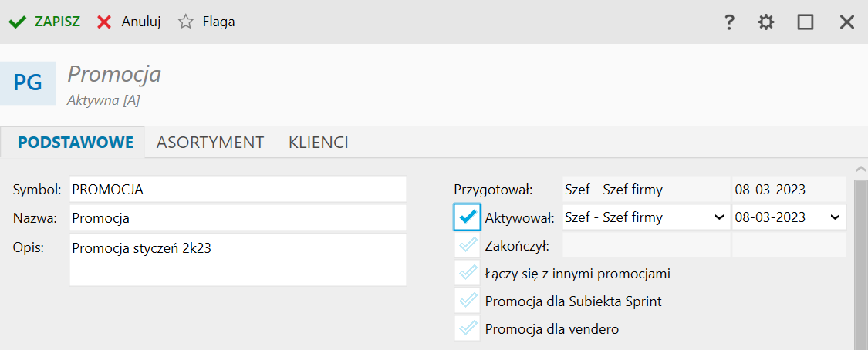
Task: Click the green ZAPISZ checkmark icon
Action: click(x=18, y=22)
